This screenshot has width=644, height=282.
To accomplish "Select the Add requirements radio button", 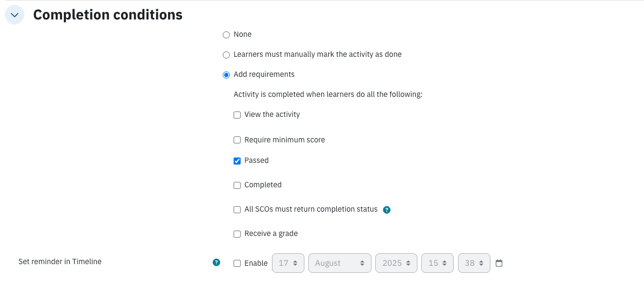I will [226, 75].
